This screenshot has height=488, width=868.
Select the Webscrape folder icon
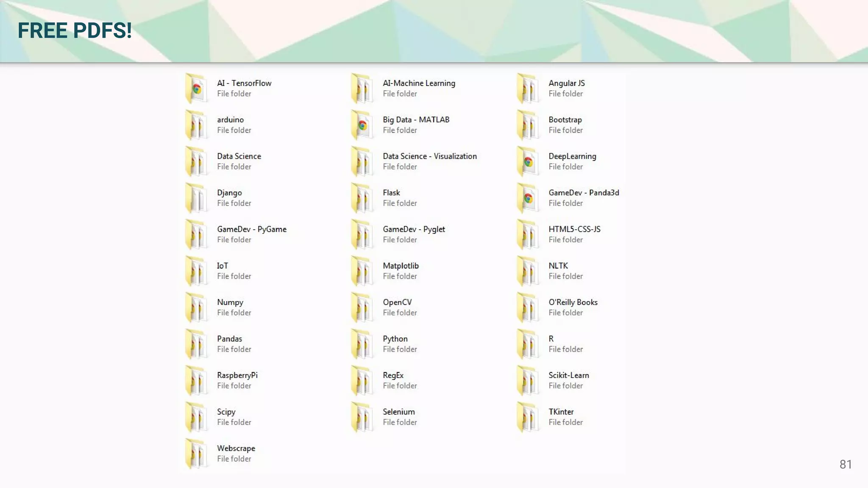coord(197,454)
